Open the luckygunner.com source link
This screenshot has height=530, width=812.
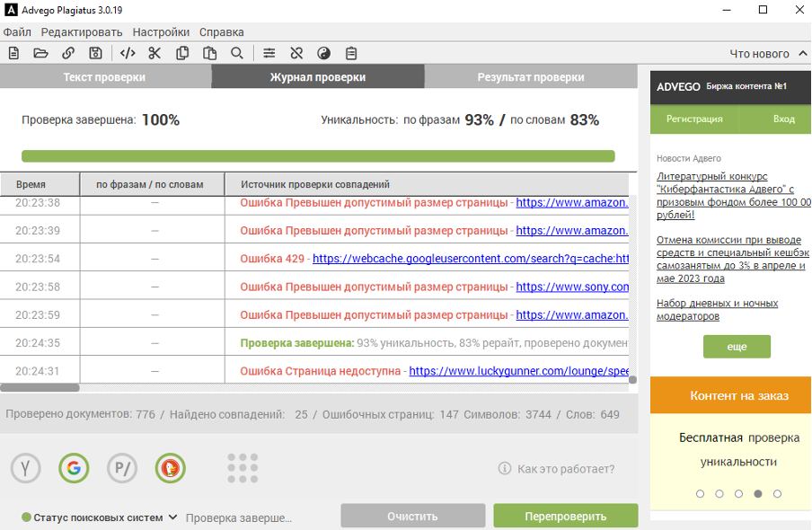(517, 371)
